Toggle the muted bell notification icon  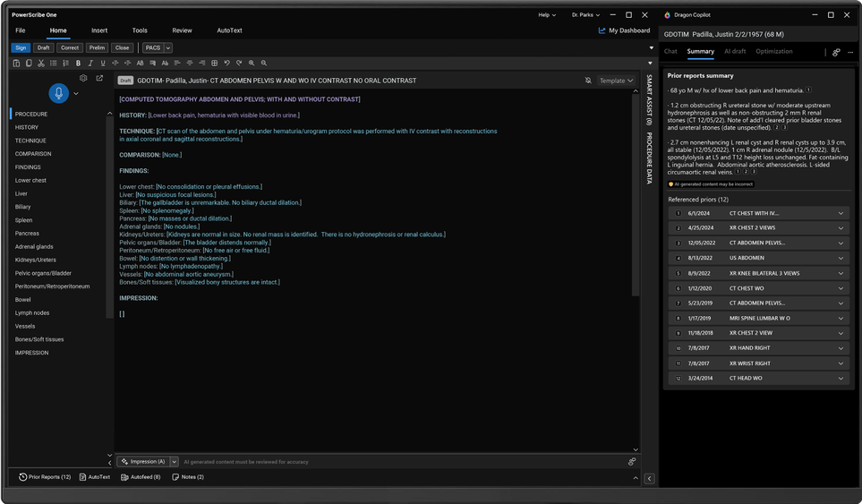point(588,81)
